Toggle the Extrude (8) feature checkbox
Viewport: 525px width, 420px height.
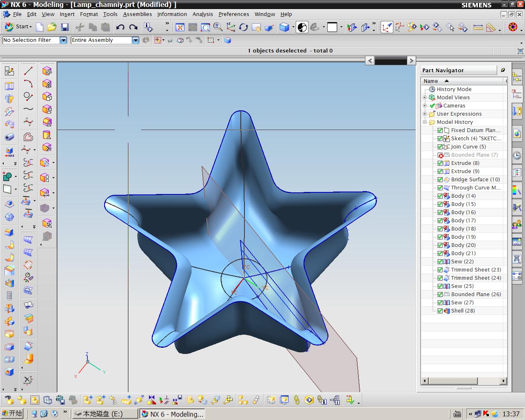pos(440,163)
